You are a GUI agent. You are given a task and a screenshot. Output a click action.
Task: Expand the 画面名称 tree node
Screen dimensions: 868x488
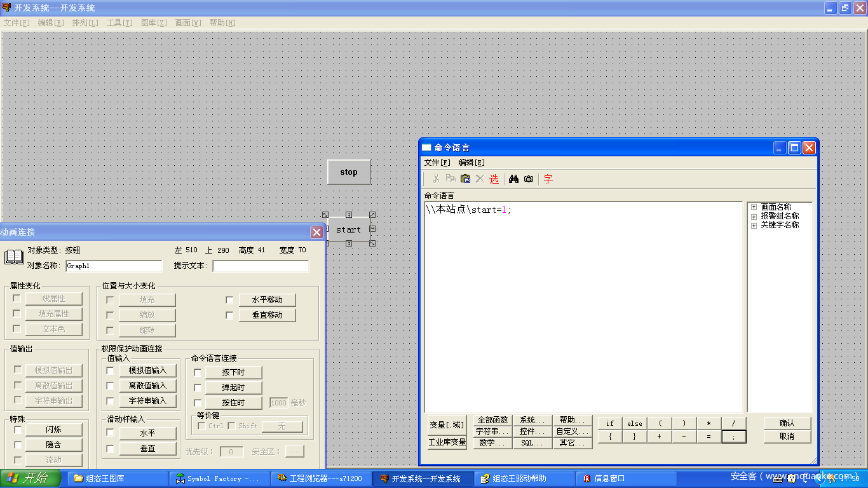[x=754, y=207]
